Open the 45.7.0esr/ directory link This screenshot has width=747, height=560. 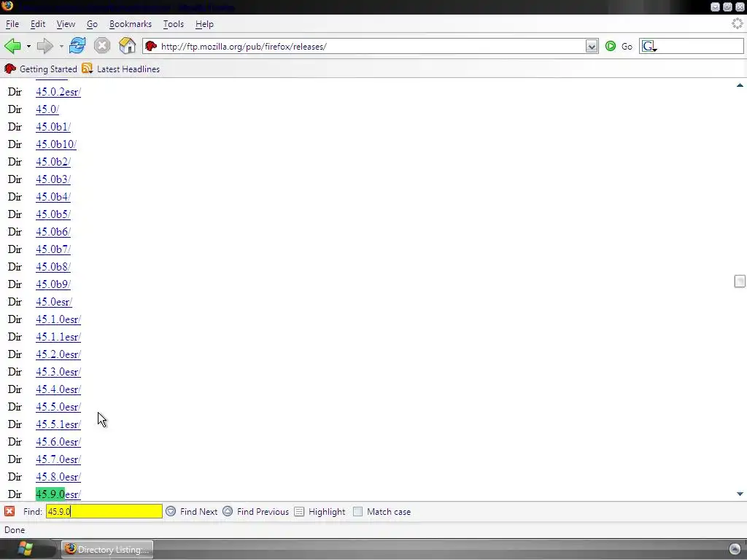pos(58,459)
